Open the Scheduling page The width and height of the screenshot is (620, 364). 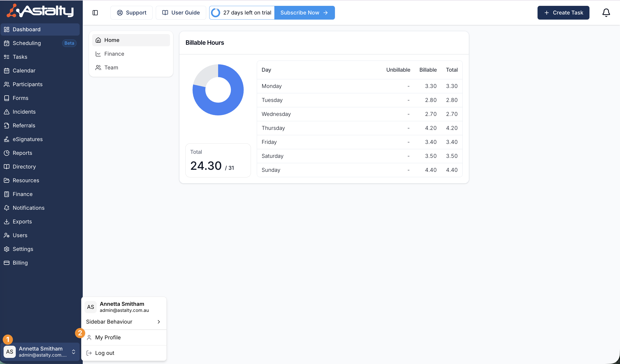click(27, 43)
